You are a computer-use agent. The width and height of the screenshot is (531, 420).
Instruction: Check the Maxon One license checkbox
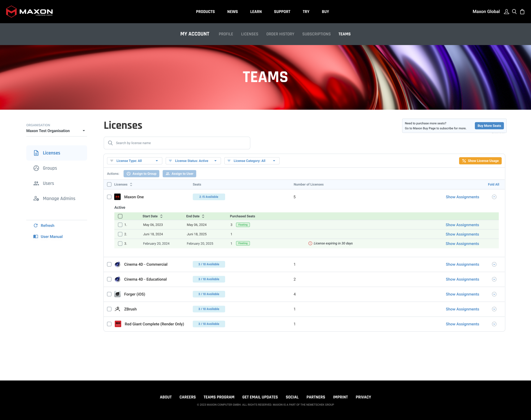[x=109, y=197]
